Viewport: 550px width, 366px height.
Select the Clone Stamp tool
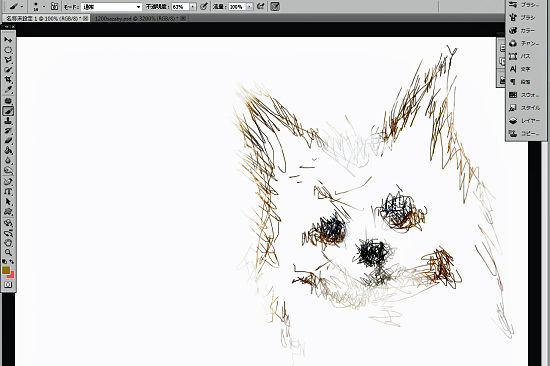[x=8, y=121]
